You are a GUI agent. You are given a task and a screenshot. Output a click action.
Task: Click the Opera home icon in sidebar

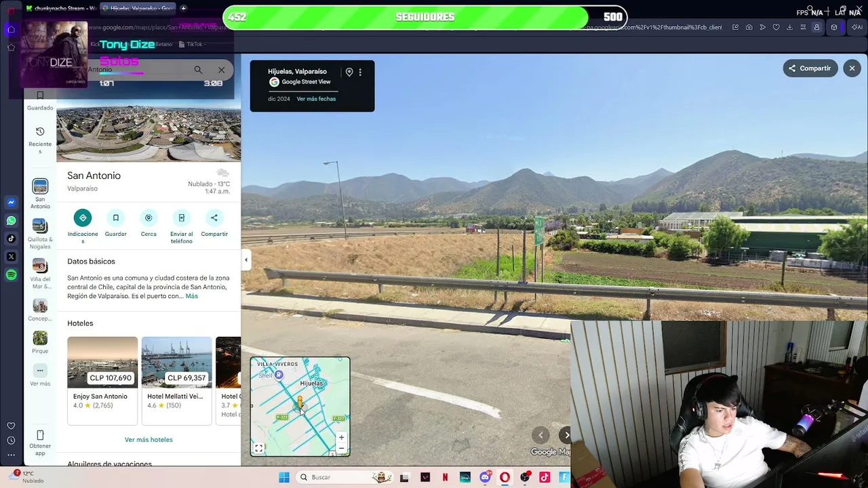click(x=12, y=29)
